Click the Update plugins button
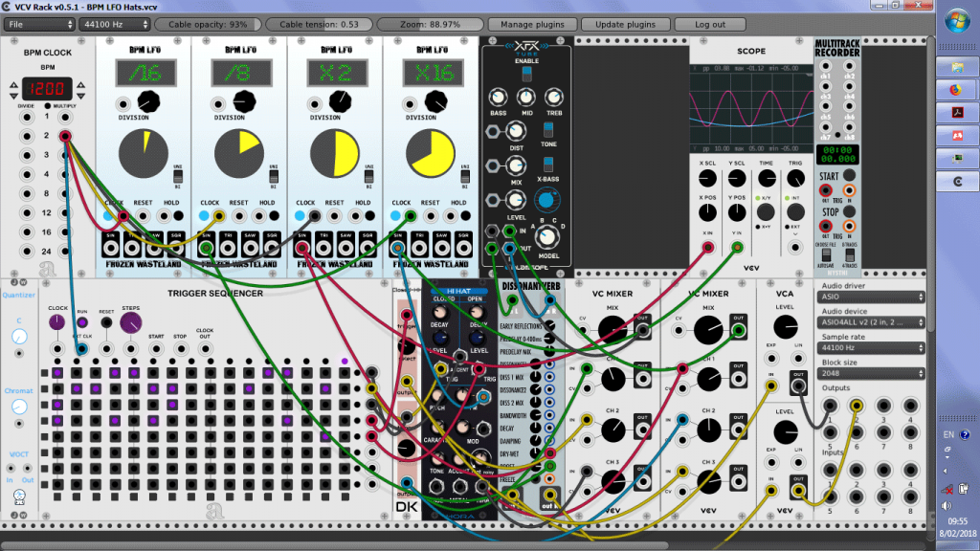Image resolution: width=980 pixels, height=551 pixels. tap(625, 24)
